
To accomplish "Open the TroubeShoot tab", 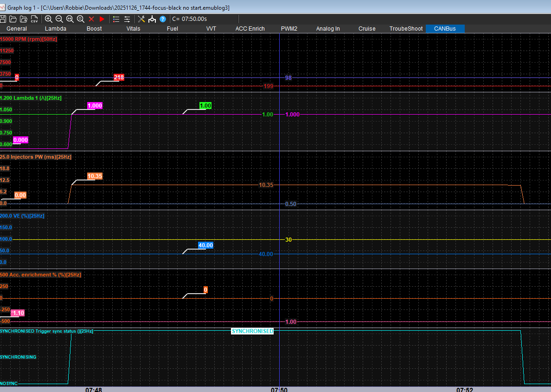I will pyautogui.click(x=406, y=29).
